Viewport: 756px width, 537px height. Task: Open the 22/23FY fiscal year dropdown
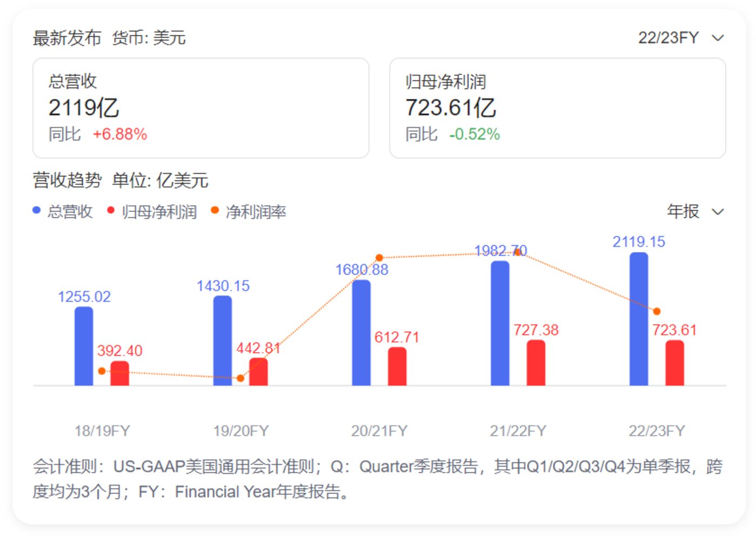(x=681, y=38)
